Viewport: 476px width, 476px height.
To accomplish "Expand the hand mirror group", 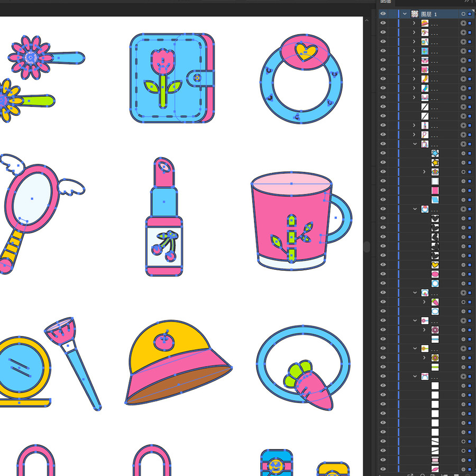I will pyautogui.click(x=414, y=134).
